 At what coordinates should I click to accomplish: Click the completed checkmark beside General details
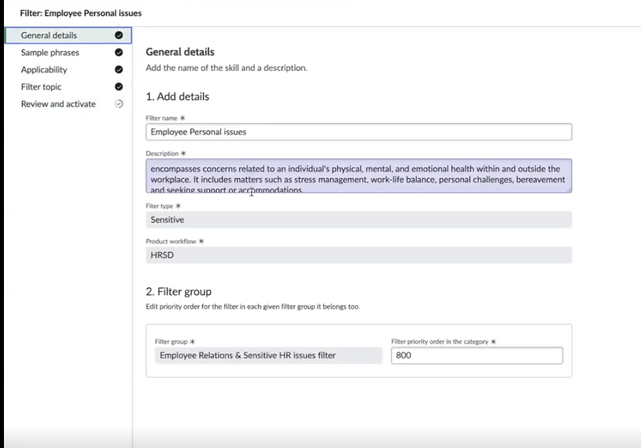119,35
